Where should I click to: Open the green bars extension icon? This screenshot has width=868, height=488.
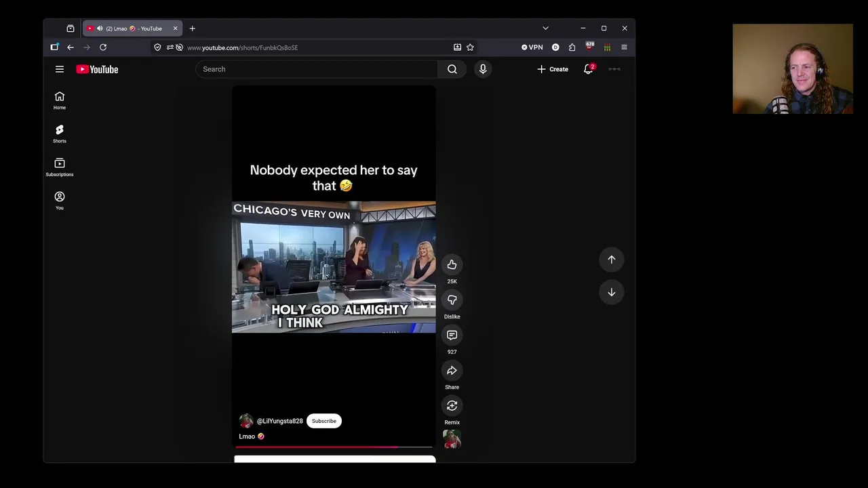(x=607, y=47)
